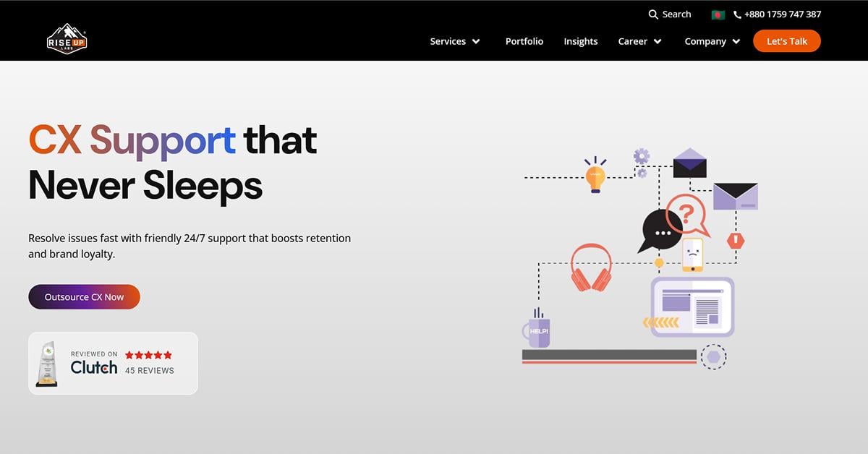Click the 'REVIEWED ON' label
The width and height of the screenshot is (868, 454).
pyautogui.click(x=94, y=354)
